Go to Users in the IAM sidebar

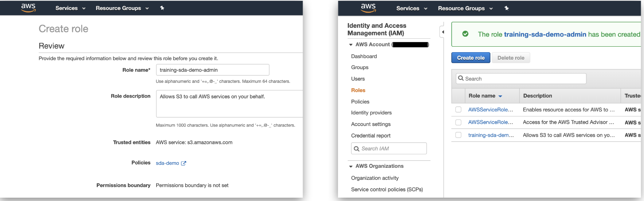(358, 79)
